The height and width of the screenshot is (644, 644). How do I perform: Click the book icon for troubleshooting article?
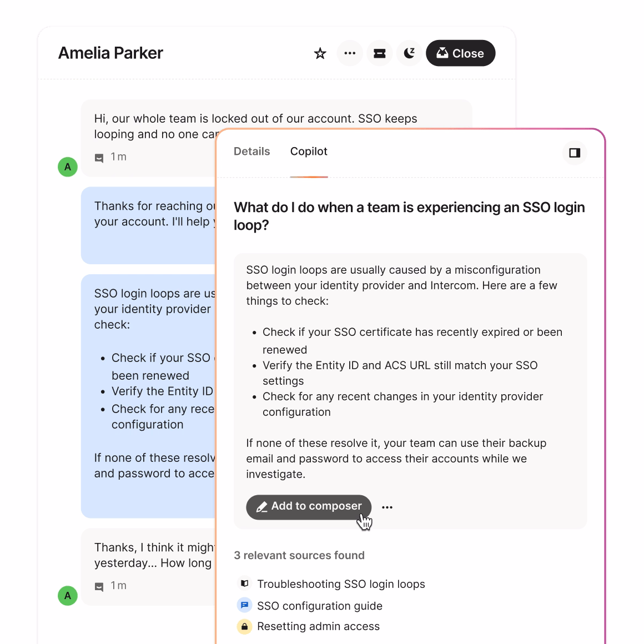tap(244, 583)
